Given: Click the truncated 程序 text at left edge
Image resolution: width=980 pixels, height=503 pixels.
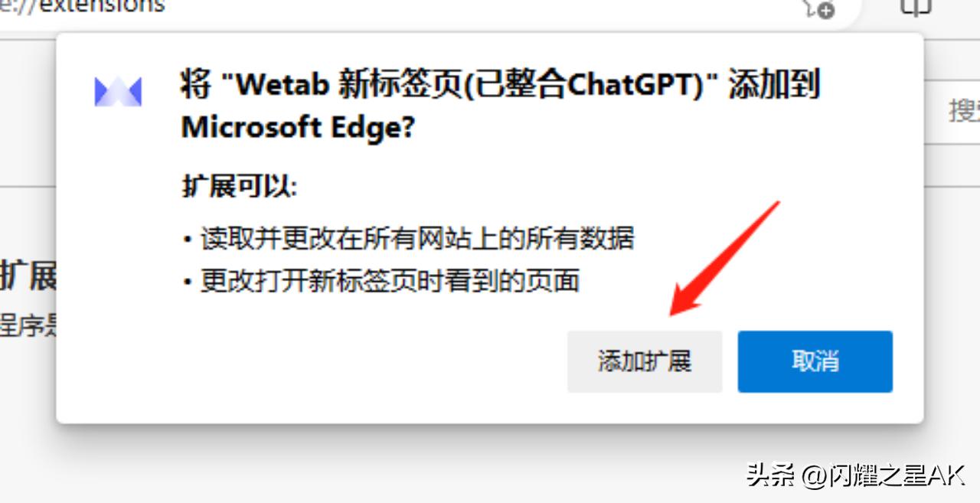Looking at the screenshot, I should pyautogui.click(x=28, y=325).
